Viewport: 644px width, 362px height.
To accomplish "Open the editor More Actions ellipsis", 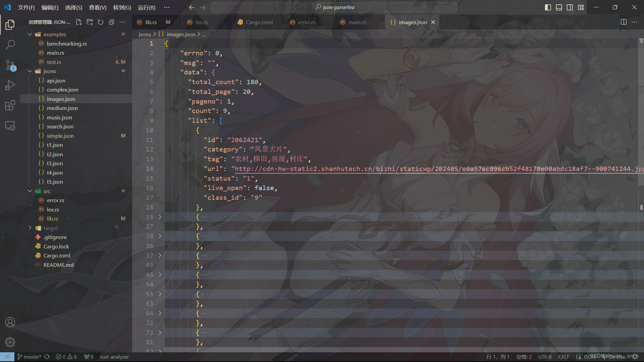I will [x=634, y=22].
